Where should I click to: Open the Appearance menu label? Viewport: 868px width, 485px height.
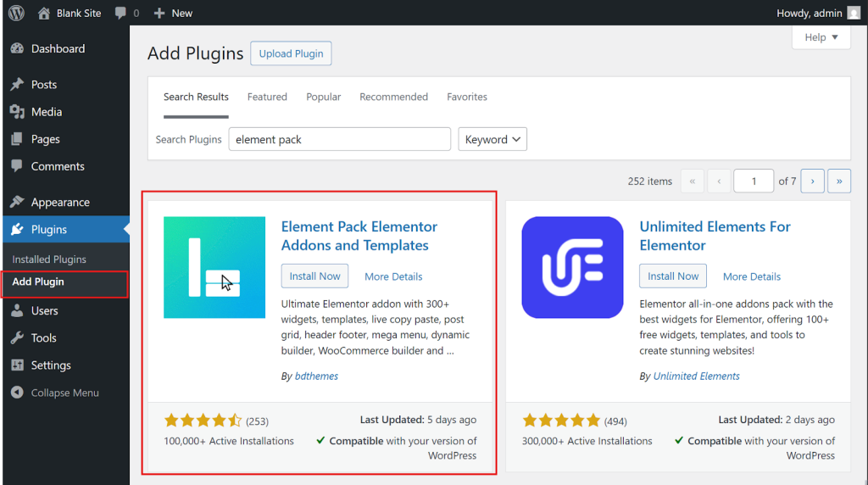pos(60,202)
